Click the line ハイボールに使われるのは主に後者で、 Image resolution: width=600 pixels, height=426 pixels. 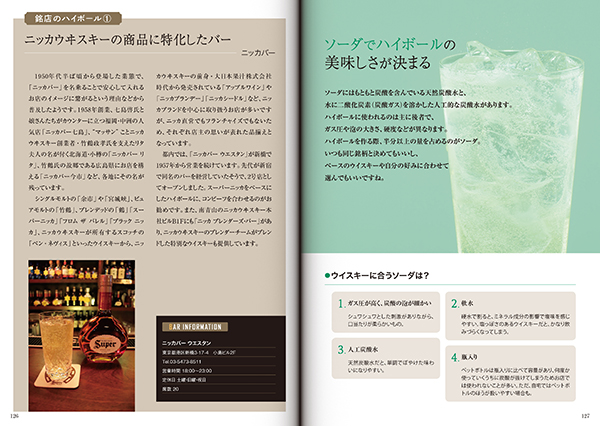click(x=380, y=117)
